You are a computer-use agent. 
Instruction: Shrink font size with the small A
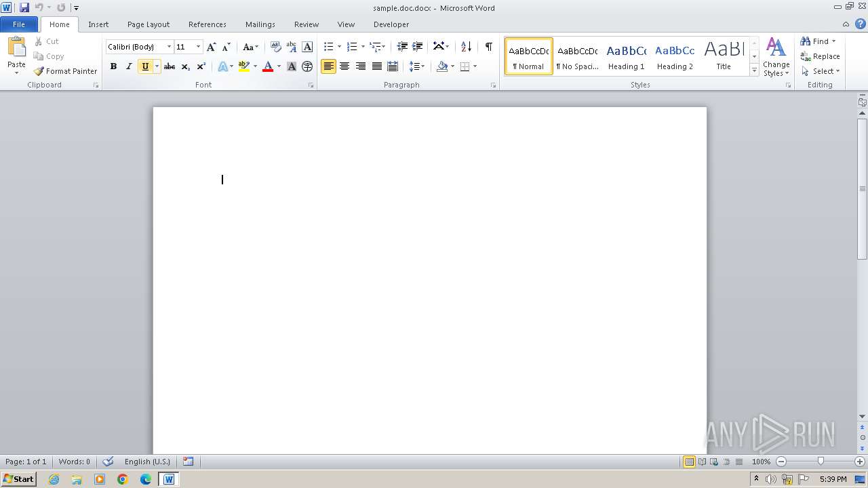[226, 47]
